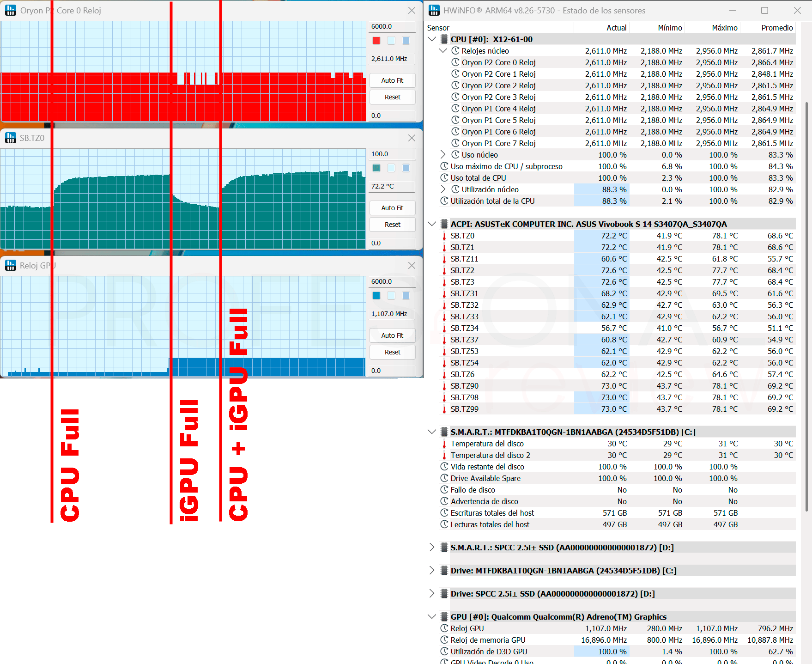Pick the blue graph color swatch in Reloj GPU window
Image resolution: width=812 pixels, height=664 pixels.
376,296
